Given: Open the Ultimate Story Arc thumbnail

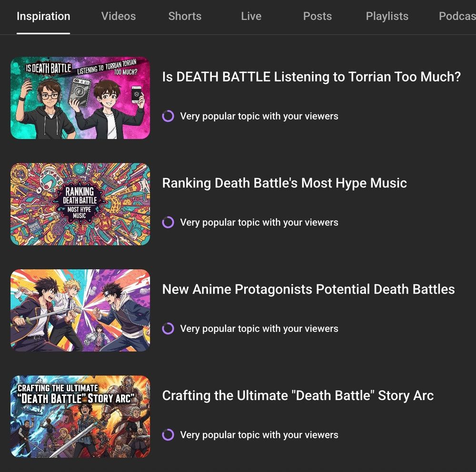Looking at the screenshot, I should (x=80, y=416).
